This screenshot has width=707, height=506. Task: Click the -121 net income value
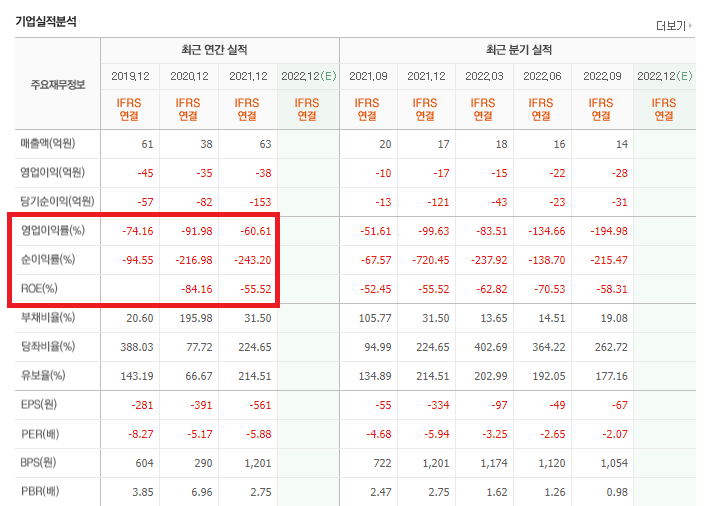click(x=438, y=202)
